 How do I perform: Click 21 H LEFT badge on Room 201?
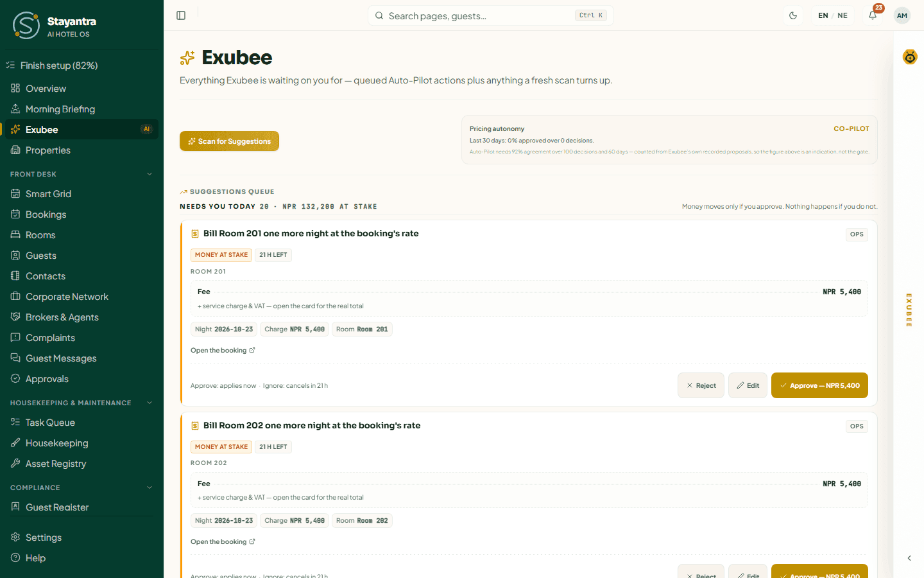click(x=273, y=255)
